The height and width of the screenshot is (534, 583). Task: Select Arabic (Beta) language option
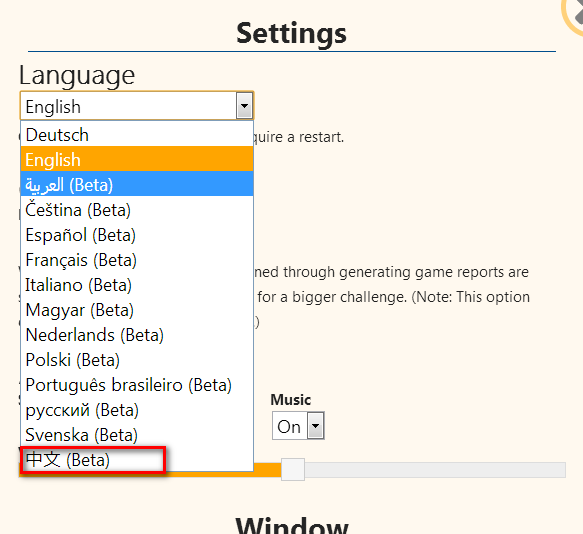point(137,184)
